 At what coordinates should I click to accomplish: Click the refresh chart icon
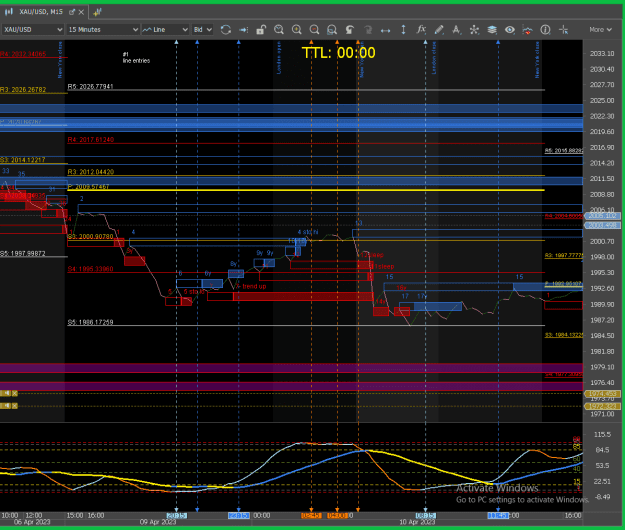tap(226, 29)
